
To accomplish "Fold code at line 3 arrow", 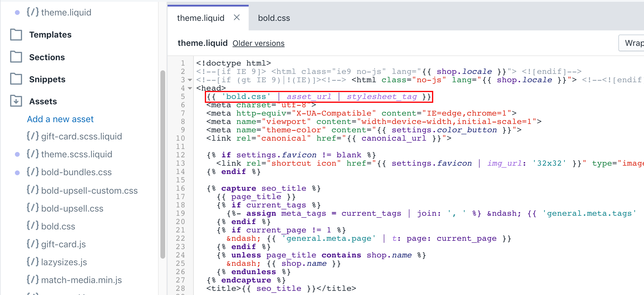I will [190, 80].
